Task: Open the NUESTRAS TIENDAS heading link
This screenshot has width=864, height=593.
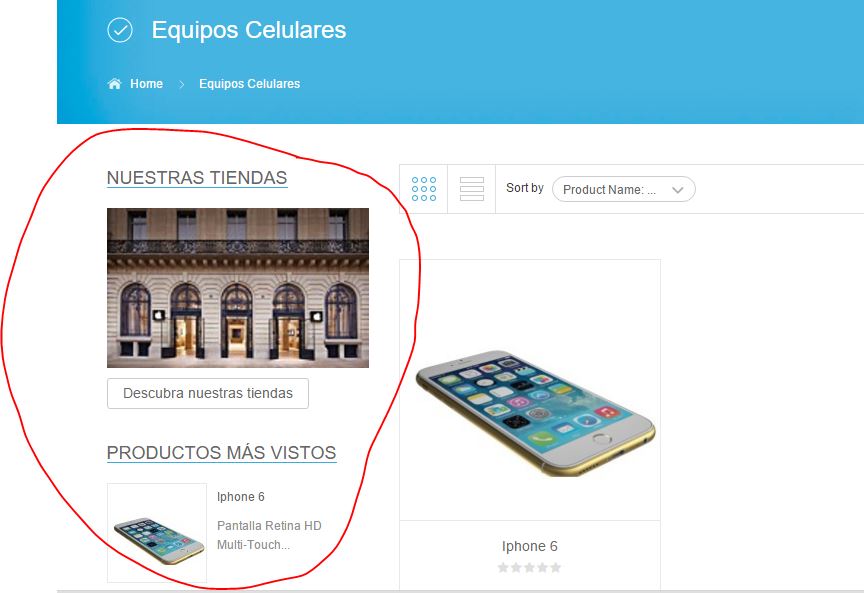Action: pos(197,178)
